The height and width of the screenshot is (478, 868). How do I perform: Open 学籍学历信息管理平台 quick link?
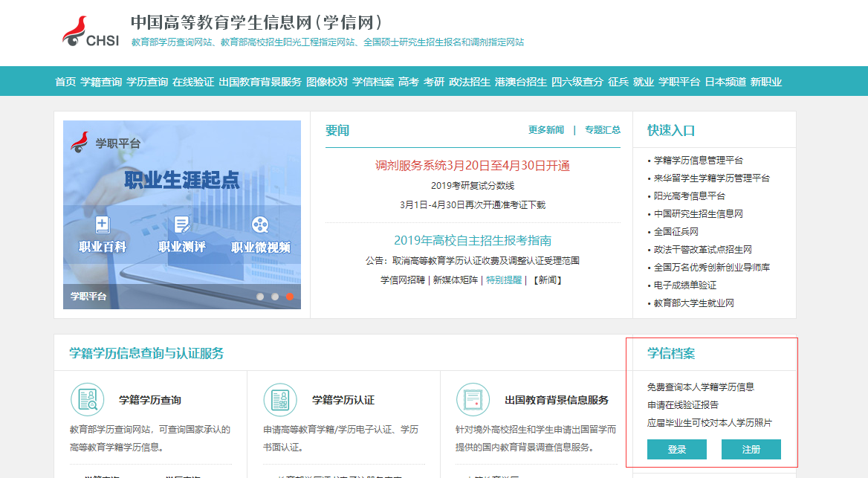[x=698, y=160]
